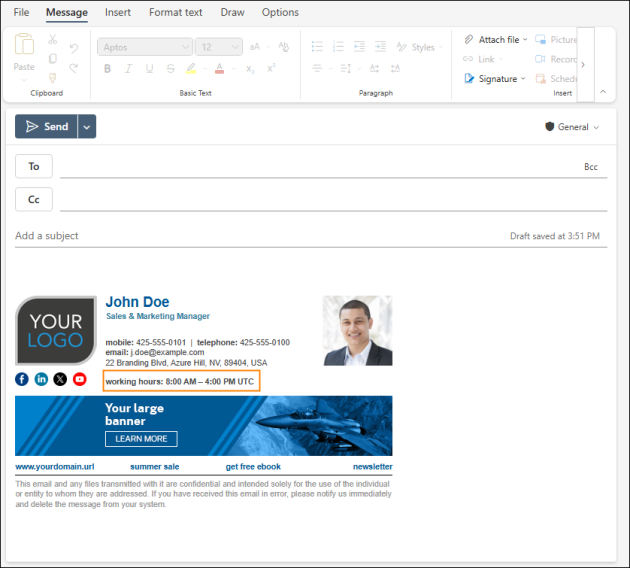Switch to the Options tab
This screenshot has width=630, height=568.
pyautogui.click(x=280, y=12)
